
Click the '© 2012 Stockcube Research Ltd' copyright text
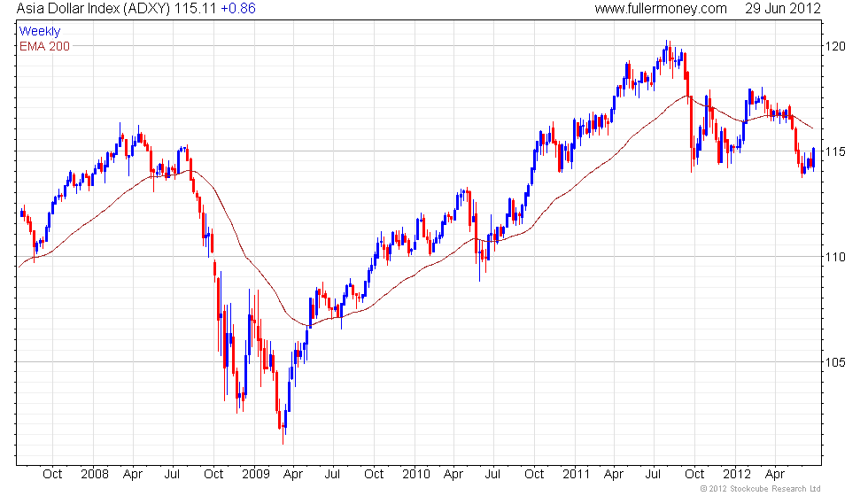tap(761, 489)
